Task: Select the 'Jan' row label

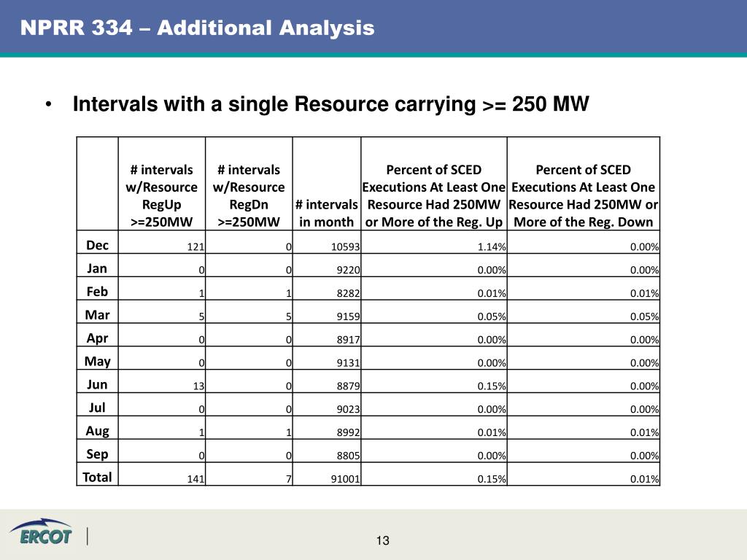Action: click(97, 268)
